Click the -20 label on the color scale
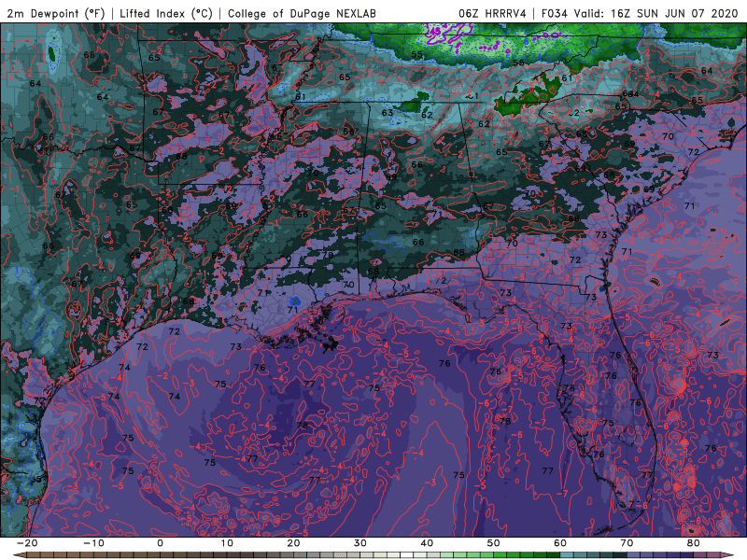747x560 pixels. click(27, 543)
